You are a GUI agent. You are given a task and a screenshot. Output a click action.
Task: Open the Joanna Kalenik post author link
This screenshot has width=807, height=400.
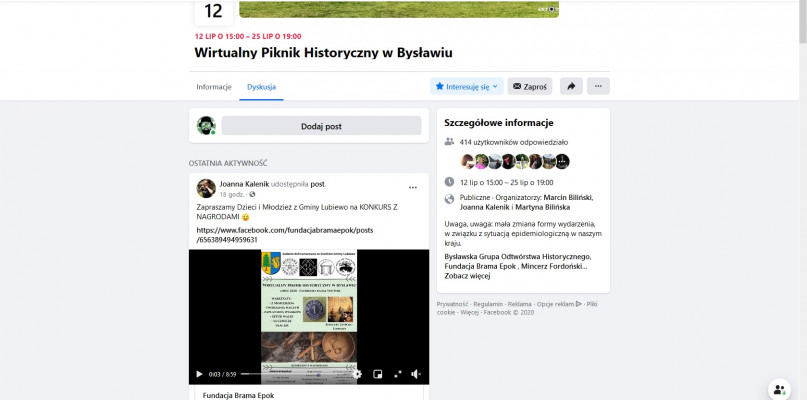244,184
